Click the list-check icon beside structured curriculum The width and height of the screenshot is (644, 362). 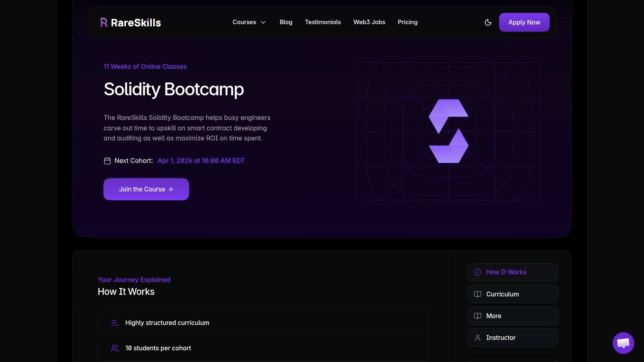click(115, 323)
